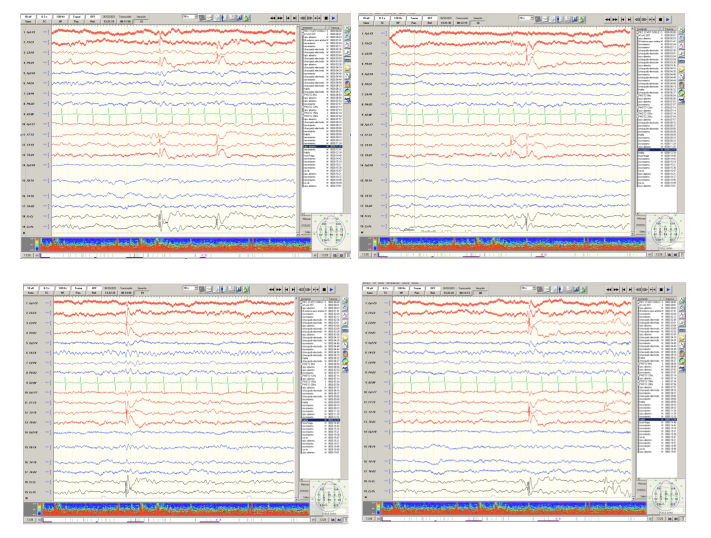The height and width of the screenshot is (538, 711).
Task: Toggle the OFF filter button in top-left window
Action: 92,18
